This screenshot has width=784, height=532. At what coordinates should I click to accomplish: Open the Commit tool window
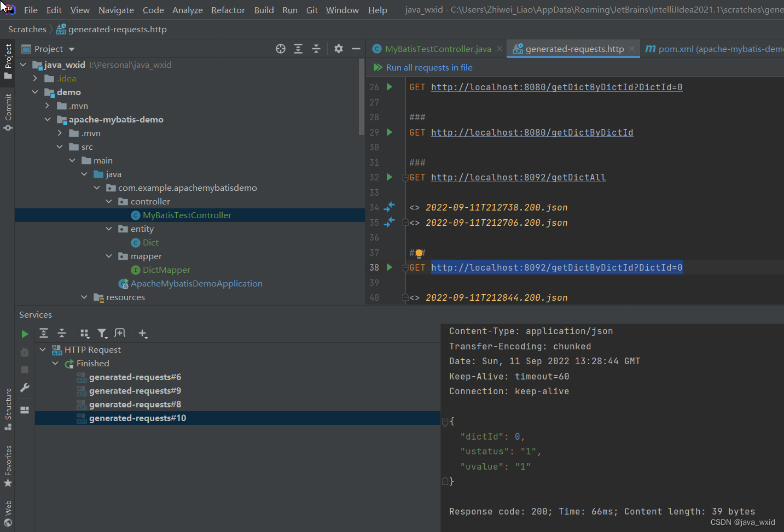[x=8, y=112]
